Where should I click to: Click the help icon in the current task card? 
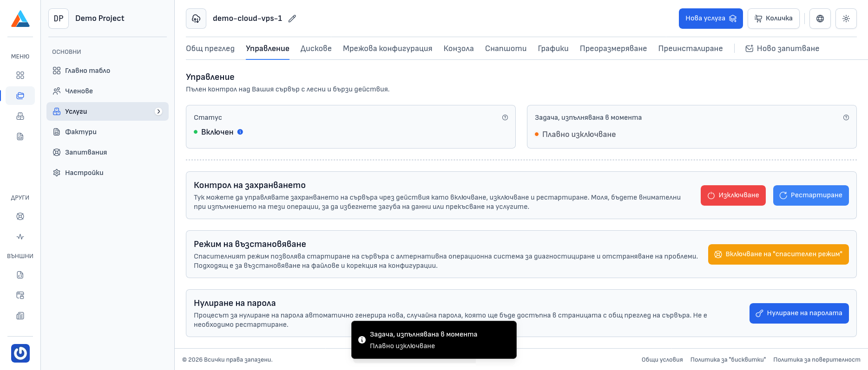[x=846, y=117]
